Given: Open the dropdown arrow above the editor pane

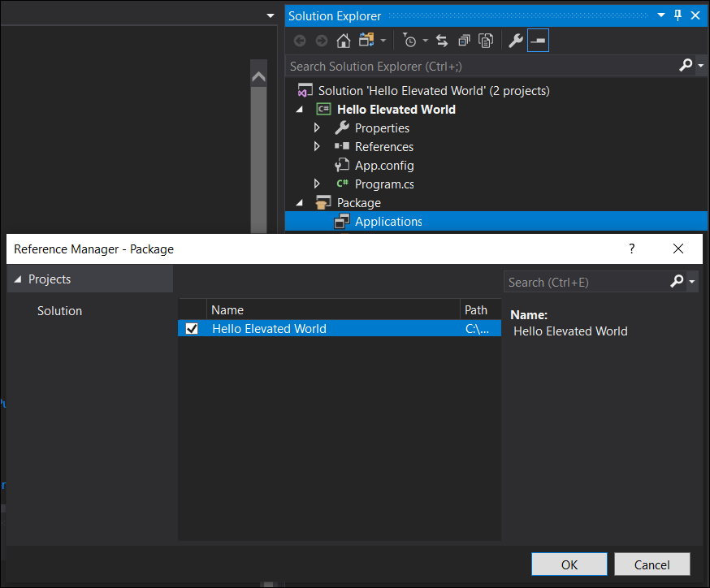Looking at the screenshot, I should tap(271, 16).
